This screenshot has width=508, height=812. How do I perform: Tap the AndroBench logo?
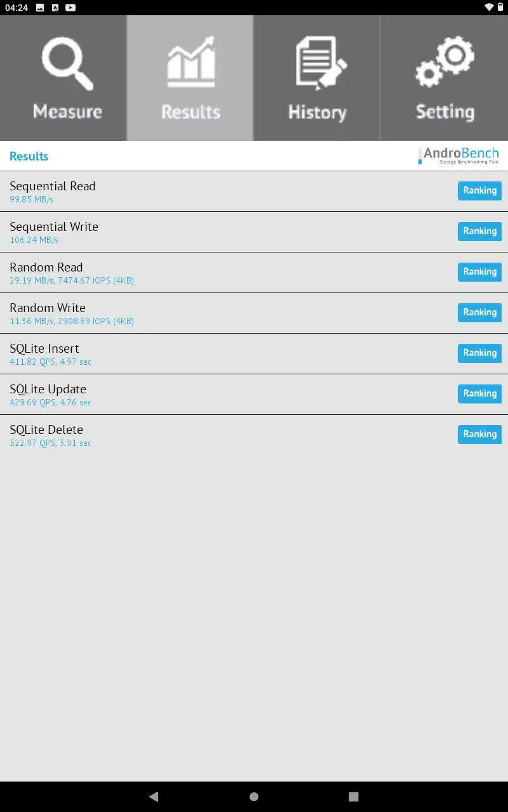pyautogui.click(x=458, y=156)
